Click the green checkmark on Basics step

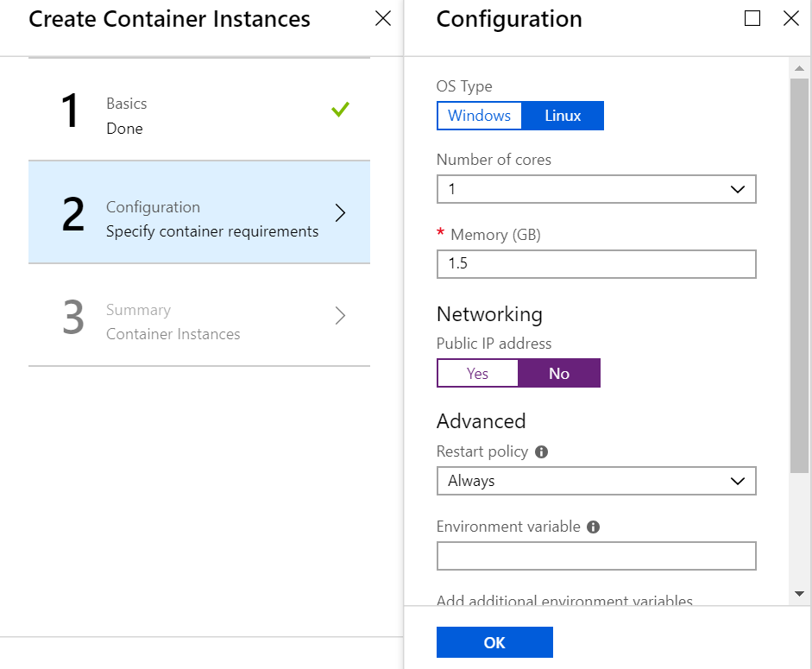click(340, 110)
